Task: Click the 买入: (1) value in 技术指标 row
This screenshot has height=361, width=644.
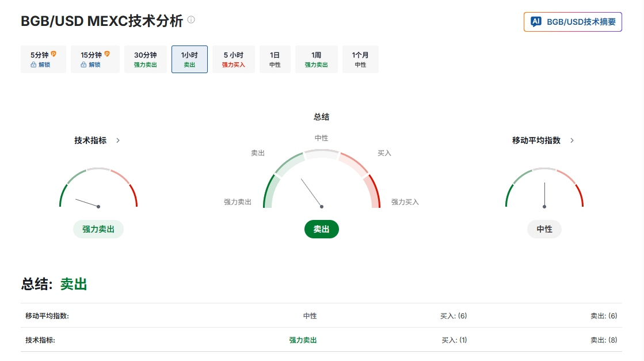Action: pos(454,340)
